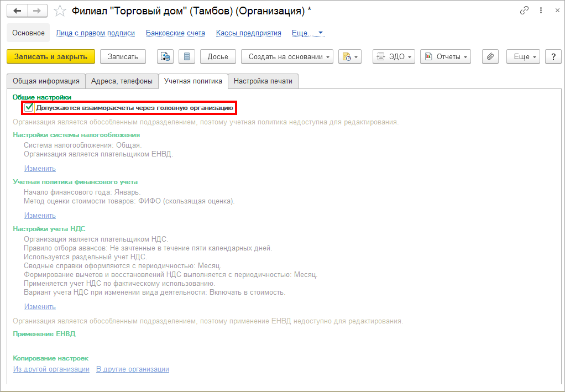The image size is (565, 392).
Task: Open the Досье button
Action: (218, 56)
